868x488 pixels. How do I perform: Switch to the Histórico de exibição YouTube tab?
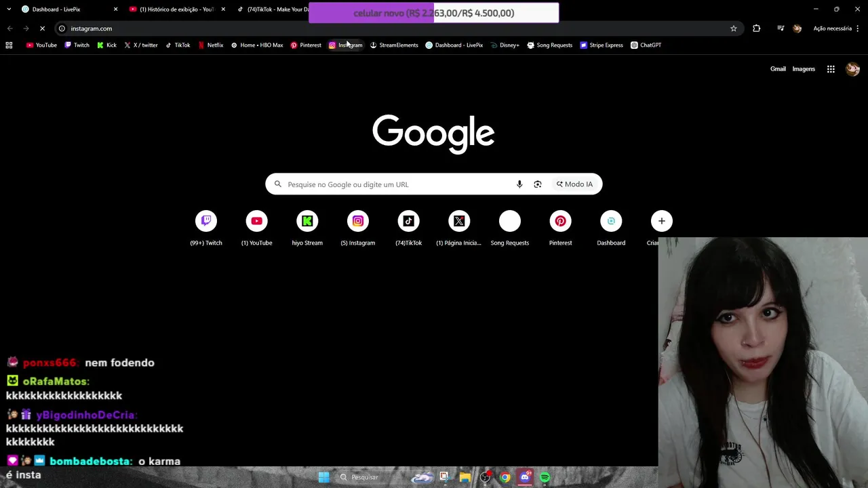(x=176, y=9)
